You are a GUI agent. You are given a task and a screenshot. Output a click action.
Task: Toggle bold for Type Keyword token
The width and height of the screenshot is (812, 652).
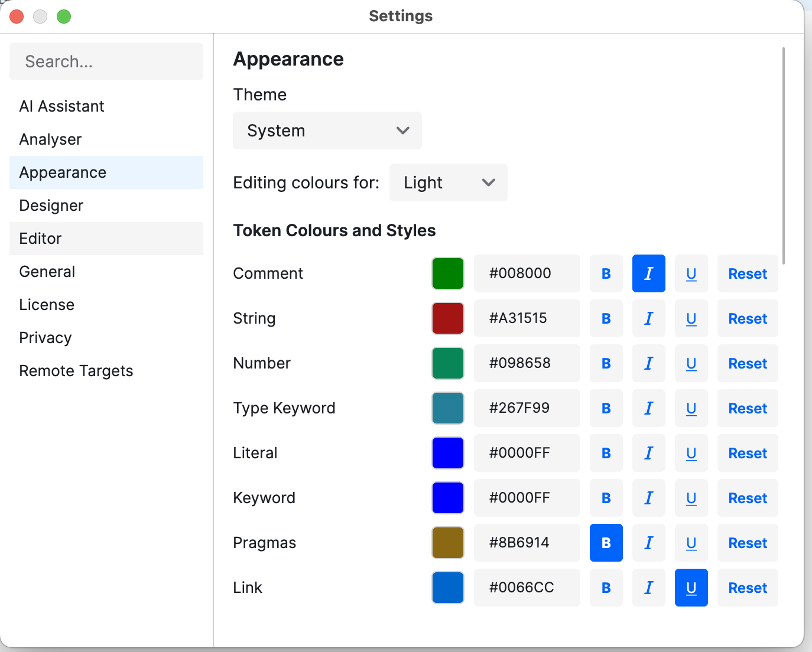(x=606, y=408)
